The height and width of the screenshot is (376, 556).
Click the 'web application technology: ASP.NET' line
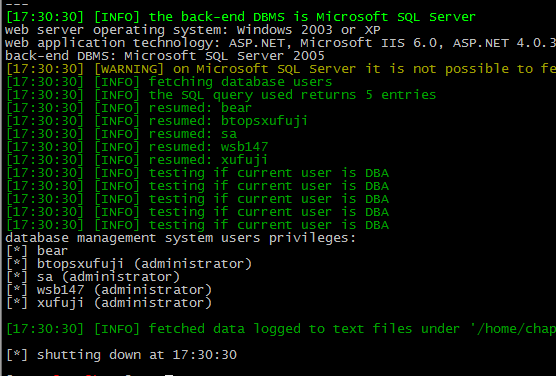(x=280, y=43)
